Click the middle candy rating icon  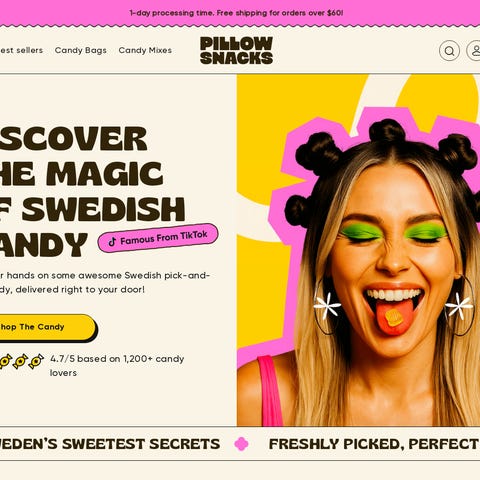[x=20, y=361]
